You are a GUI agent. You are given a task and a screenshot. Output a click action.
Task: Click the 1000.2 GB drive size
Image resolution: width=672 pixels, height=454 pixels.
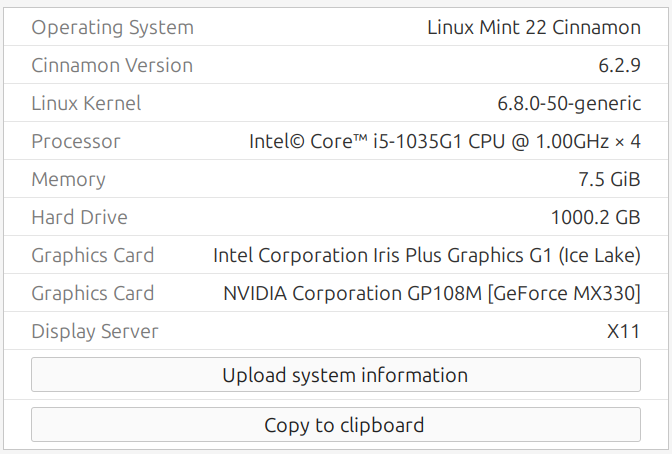(x=595, y=217)
